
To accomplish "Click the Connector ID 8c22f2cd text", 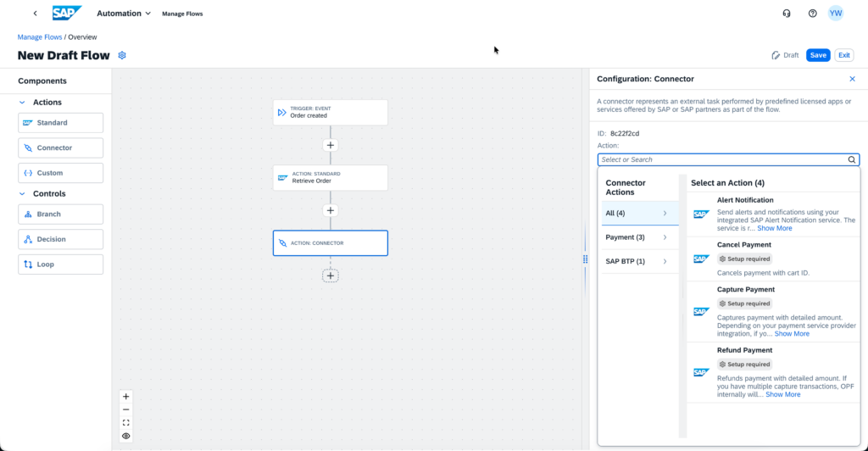I will (x=625, y=133).
